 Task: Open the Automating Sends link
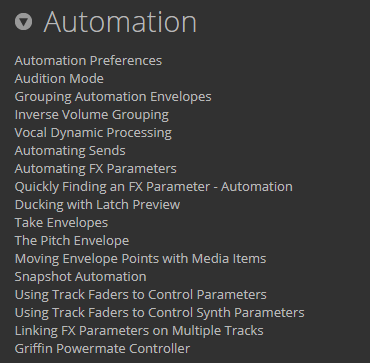(x=70, y=151)
